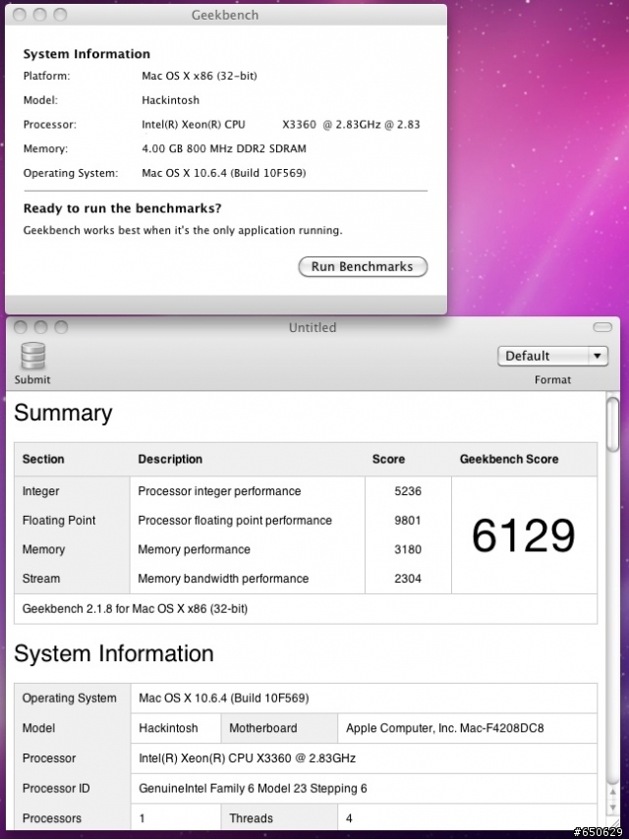
Task: Click the scroll up arrow in results pane
Action: [x=613, y=792]
